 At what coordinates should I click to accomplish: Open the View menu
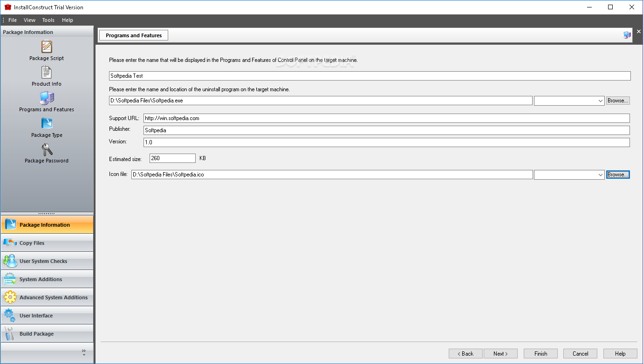click(30, 20)
